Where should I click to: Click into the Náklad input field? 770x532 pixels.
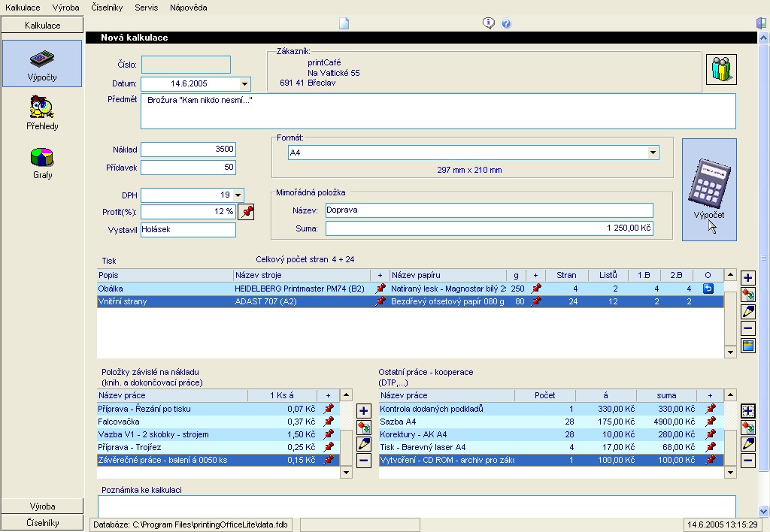coord(188,150)
